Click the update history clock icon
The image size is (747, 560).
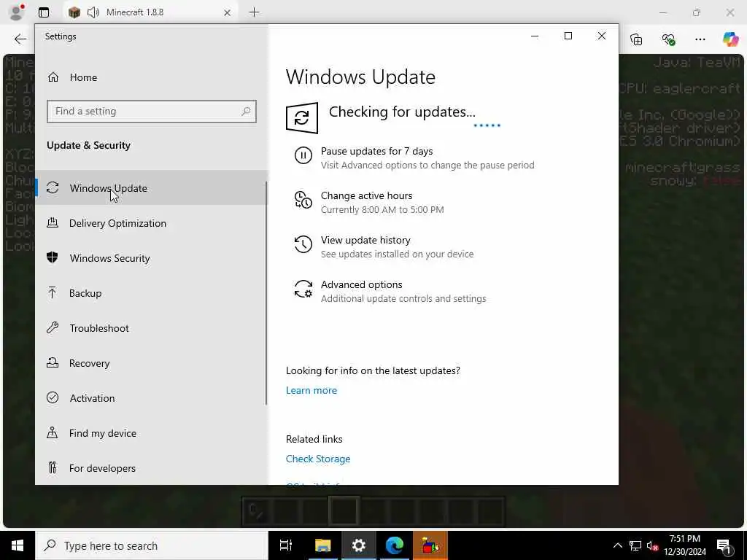pos(303,244)
